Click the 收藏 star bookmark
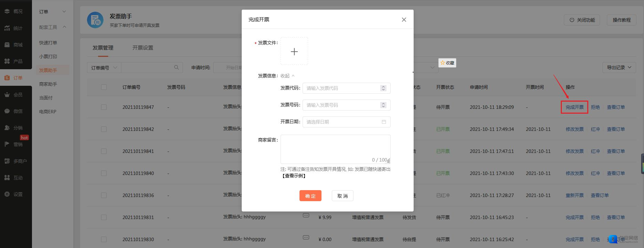 (447, 63)
